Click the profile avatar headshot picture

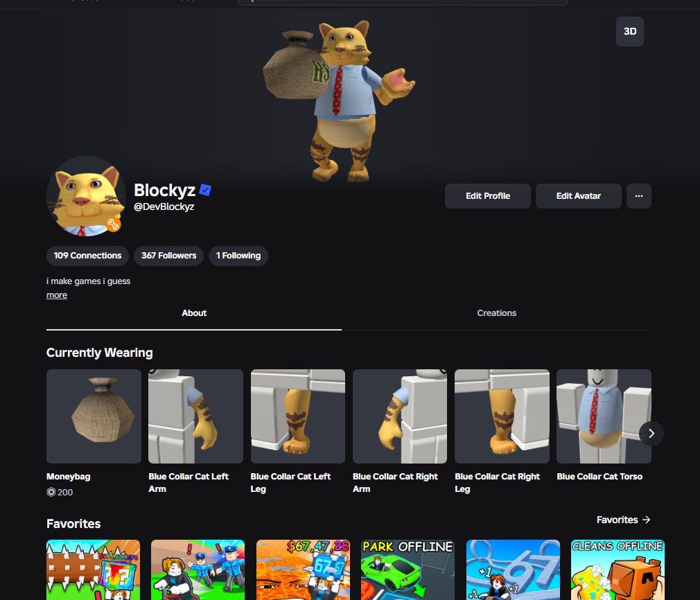click(86, 196)
